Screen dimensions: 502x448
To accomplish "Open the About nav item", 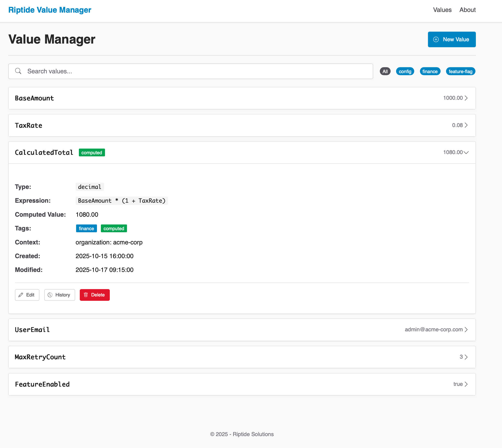I will pyautogui.click(x=467, y=10).
